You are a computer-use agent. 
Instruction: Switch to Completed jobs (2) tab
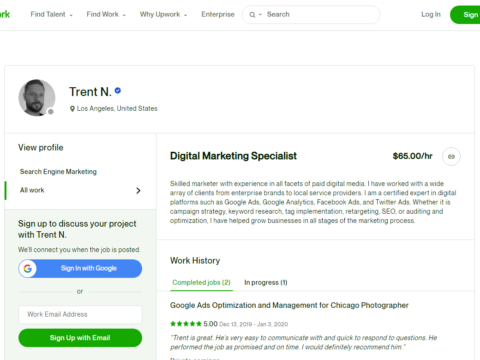(x=201, y=283)
